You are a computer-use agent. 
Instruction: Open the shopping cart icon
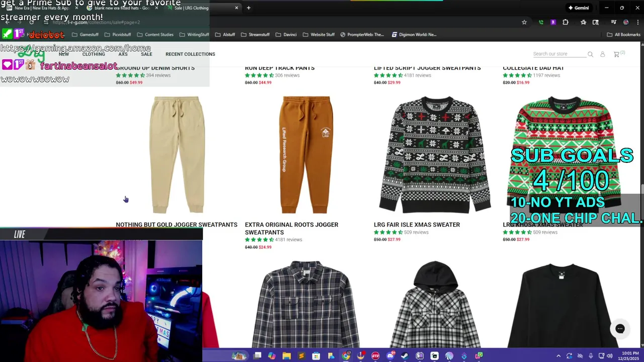pos(617,54)
